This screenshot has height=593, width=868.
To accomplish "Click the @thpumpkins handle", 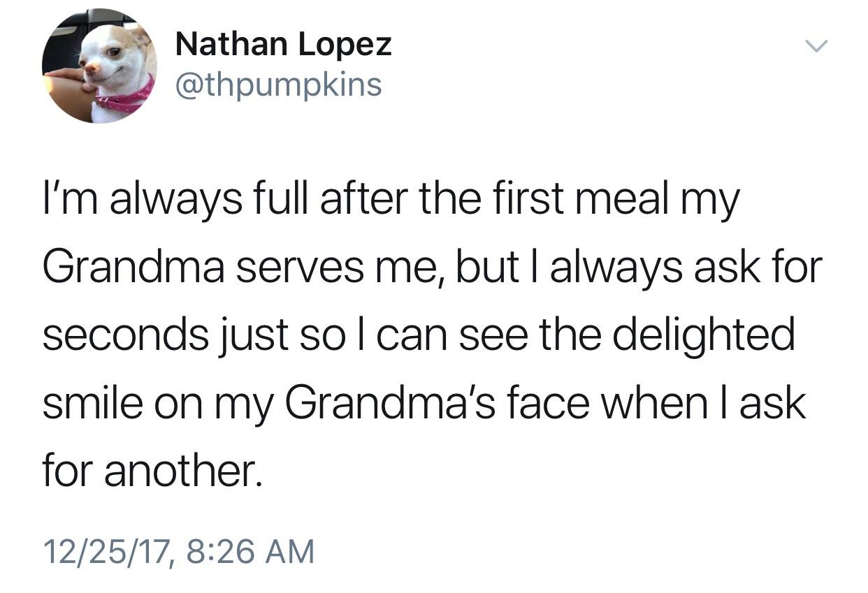I will (278, 85).
